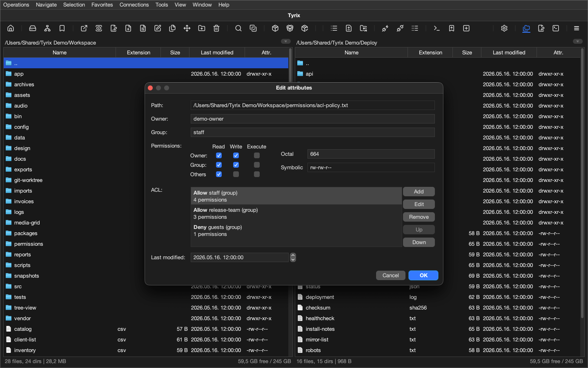Viewport: 588px width, 368px height.
Task: Enable Others Write permission
Action: point(236,174)
